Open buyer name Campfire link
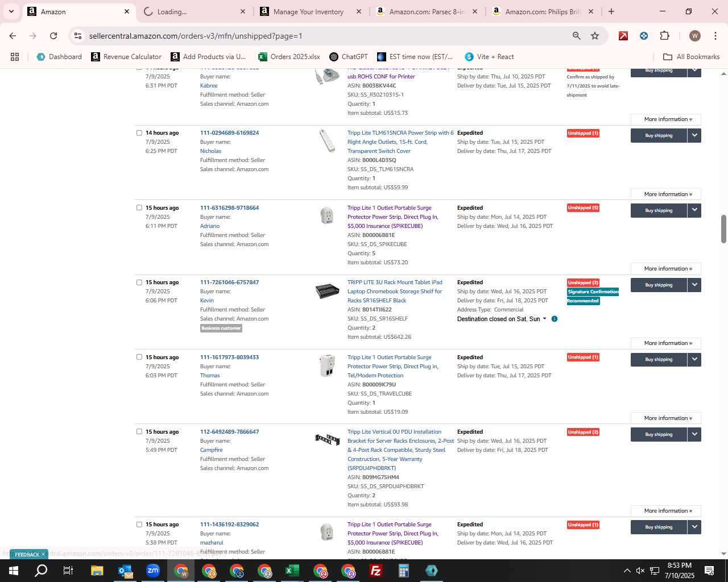Image resolution: width=728 pixels, height=582 pixels. tap(211, 450)
